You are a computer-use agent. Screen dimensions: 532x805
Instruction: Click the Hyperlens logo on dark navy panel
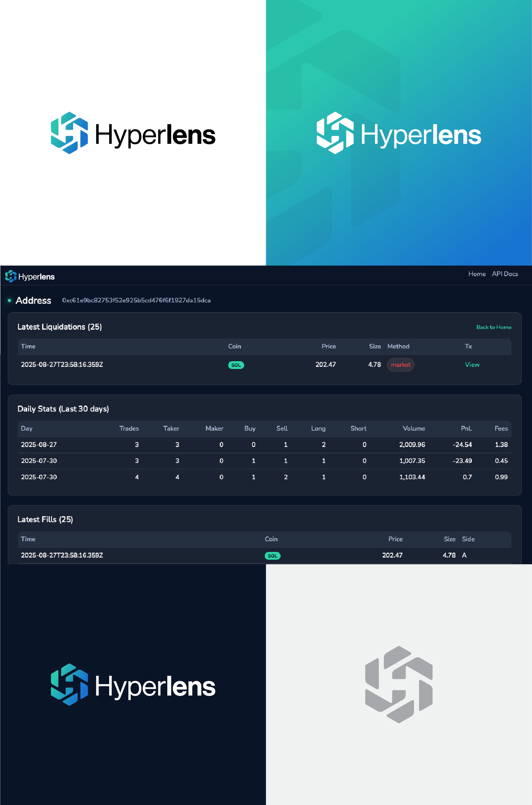pos(133,684)
